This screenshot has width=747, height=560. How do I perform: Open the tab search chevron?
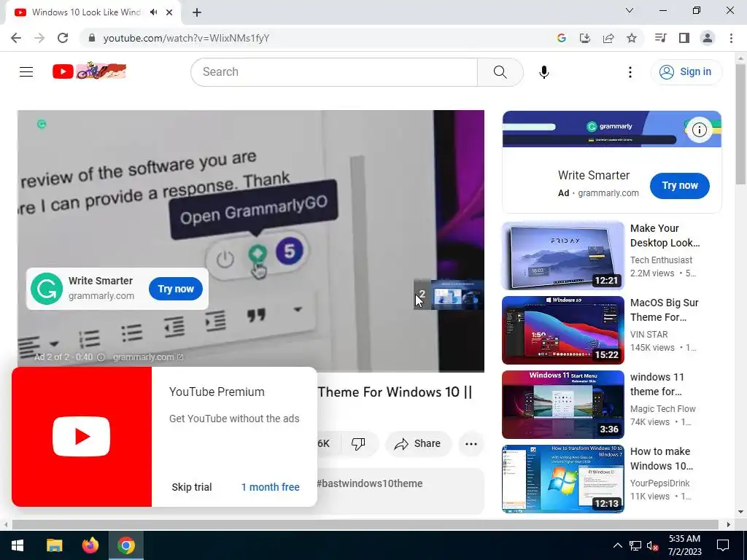coord(630,10)
